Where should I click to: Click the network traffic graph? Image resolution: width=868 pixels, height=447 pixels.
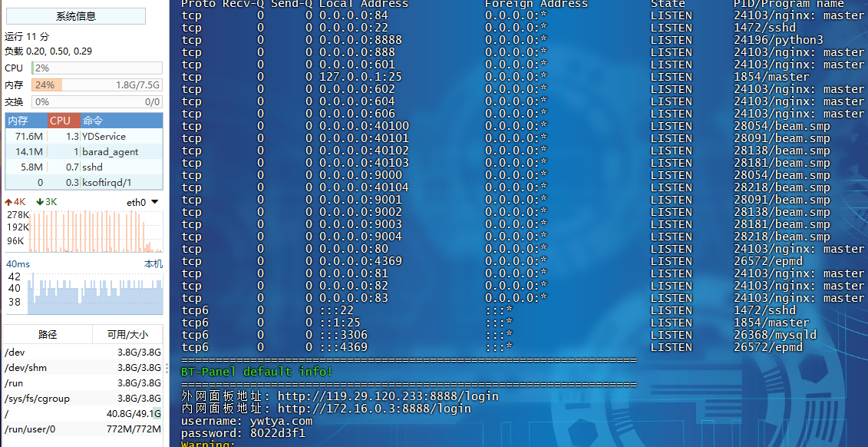(x=84, y=230)
